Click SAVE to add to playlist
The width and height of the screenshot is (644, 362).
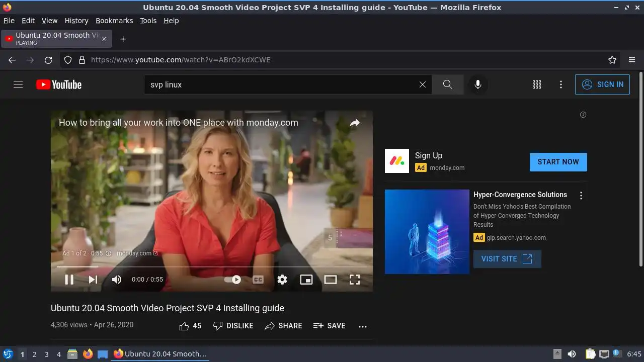330,326
